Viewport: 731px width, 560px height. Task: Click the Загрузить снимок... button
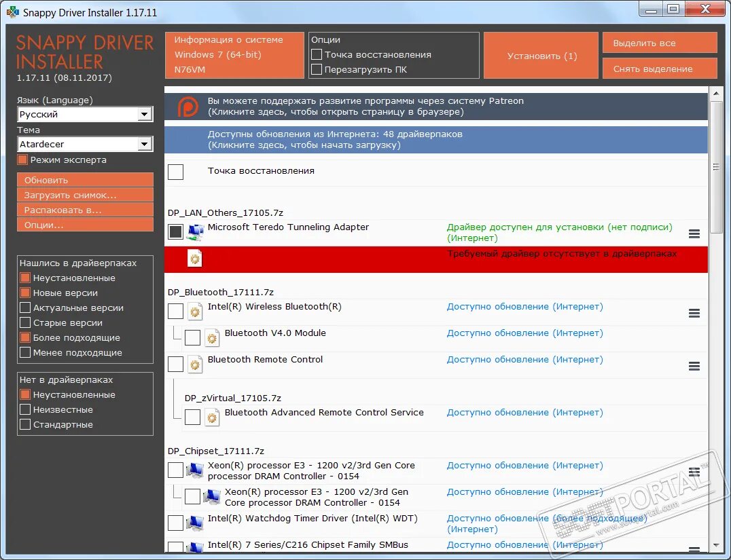click(86, 195)
